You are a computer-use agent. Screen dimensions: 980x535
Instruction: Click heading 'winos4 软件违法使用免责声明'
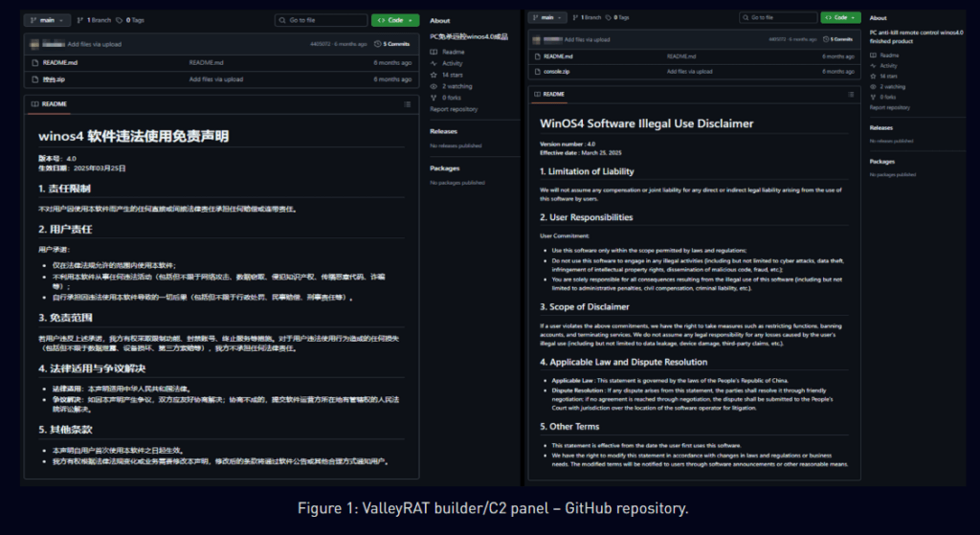click(x=134, y=136)
